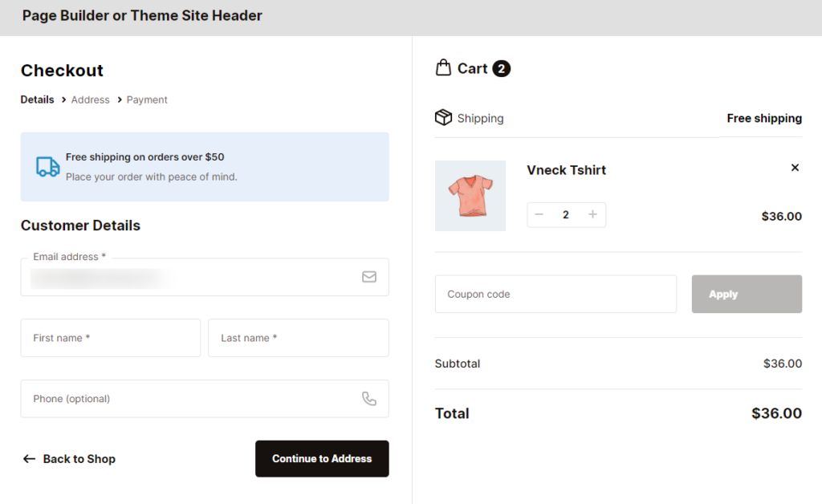The height and width of the screenshot is (504, 822).
Task: Click the Continue to Address button
Action: pyautogui.click(x=322, y=458)
